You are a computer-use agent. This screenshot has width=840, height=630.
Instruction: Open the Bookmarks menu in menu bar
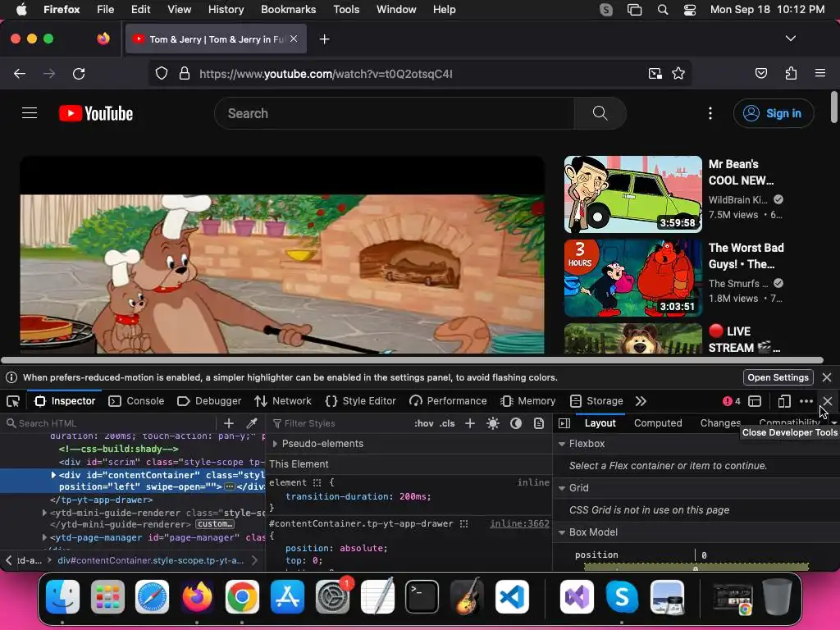tap(288, 10)
